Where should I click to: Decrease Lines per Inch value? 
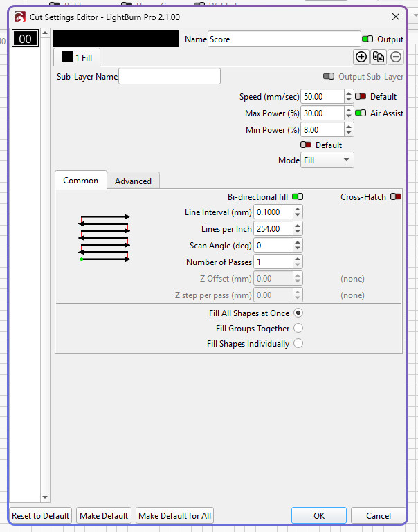click(x=298, y=232)
